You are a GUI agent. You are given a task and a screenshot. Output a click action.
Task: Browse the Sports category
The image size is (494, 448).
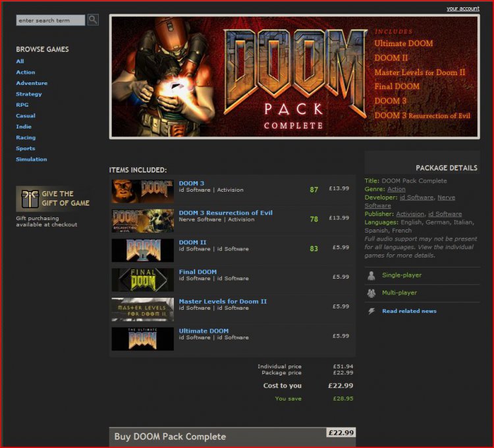pyautogui.click(x=26, y=148)
